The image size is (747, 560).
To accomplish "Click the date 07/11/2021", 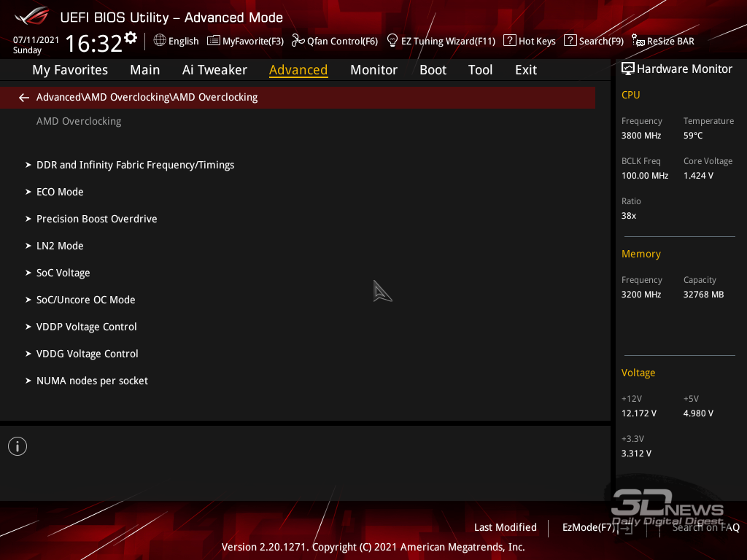I will (x=36, y=40).
